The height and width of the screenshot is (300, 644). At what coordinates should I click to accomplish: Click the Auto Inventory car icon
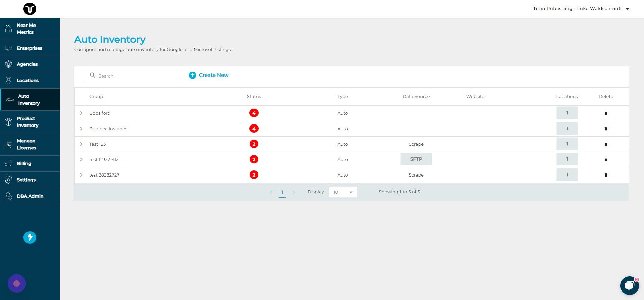(x=10, y=100)
